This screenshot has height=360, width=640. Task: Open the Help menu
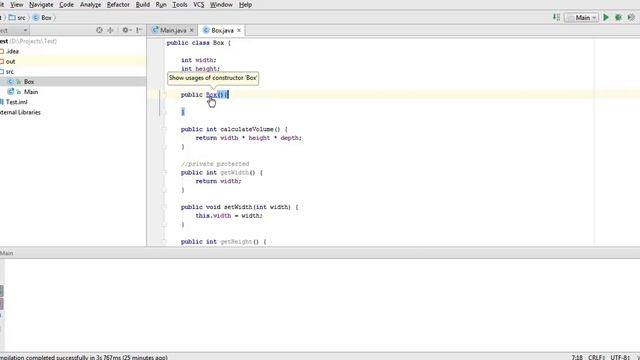pyautogui.click(x=245, y=5)
